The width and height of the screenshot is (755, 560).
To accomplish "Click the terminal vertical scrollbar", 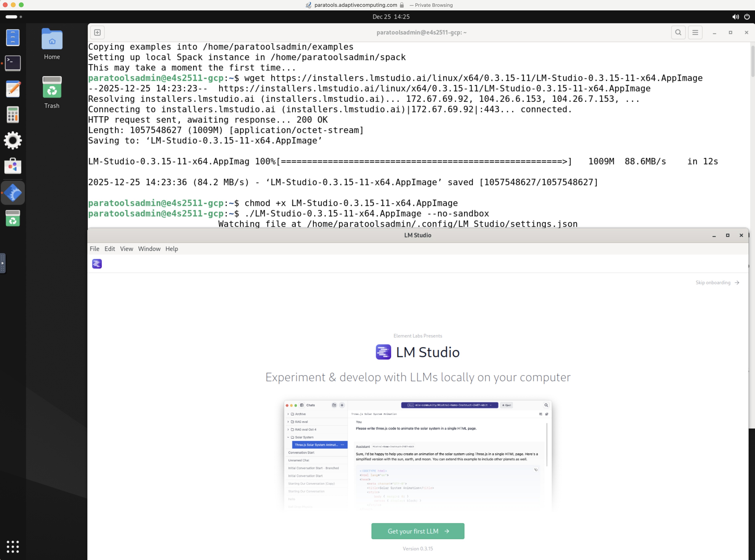I will [752, 61].
